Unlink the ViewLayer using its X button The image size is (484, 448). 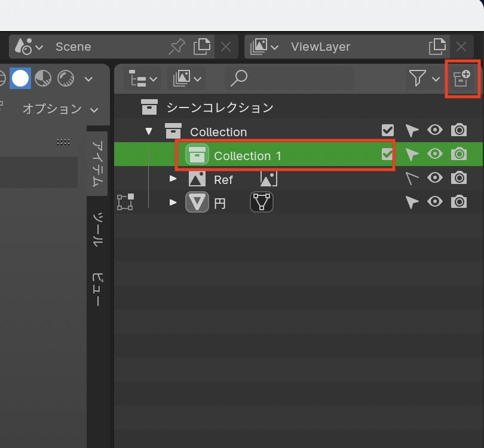point(461,47)
